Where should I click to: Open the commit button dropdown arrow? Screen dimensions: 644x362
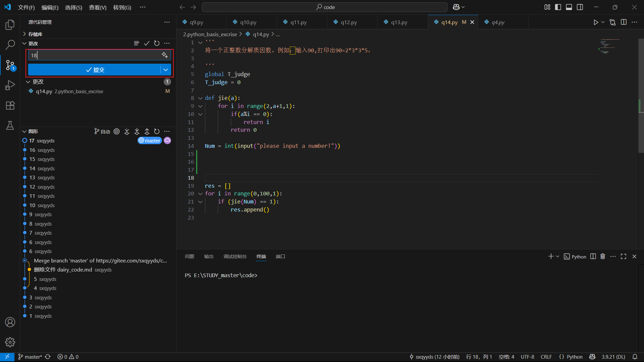(166, 70)
